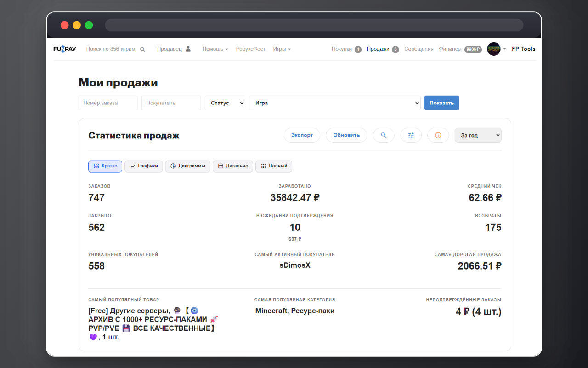This screenshot has width=588, height=368.
Task: Click the search magnifier beside game search
Action: tap(142, 49)
